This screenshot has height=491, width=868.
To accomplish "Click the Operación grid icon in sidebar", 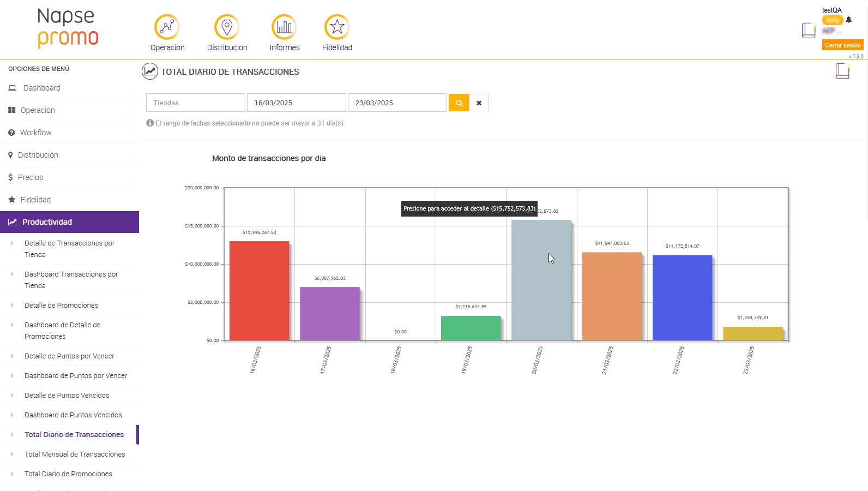I will pyautogui.click(x=11, y=110).
